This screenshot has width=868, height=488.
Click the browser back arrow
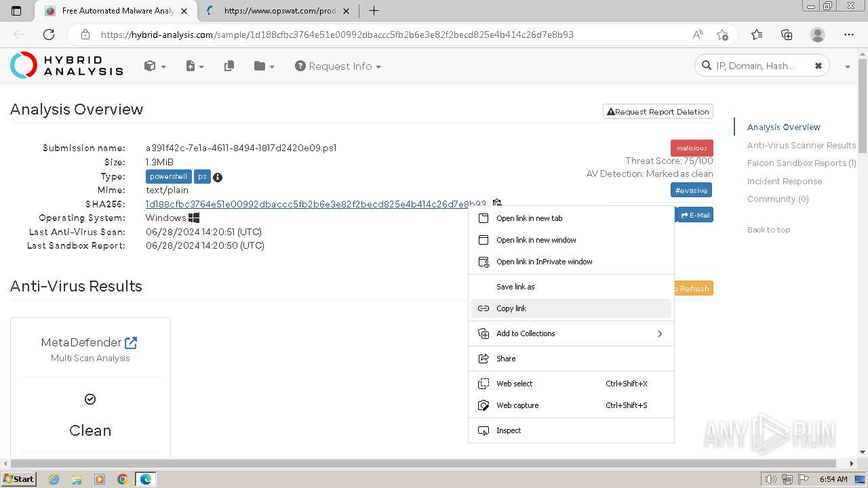(19, 35)
